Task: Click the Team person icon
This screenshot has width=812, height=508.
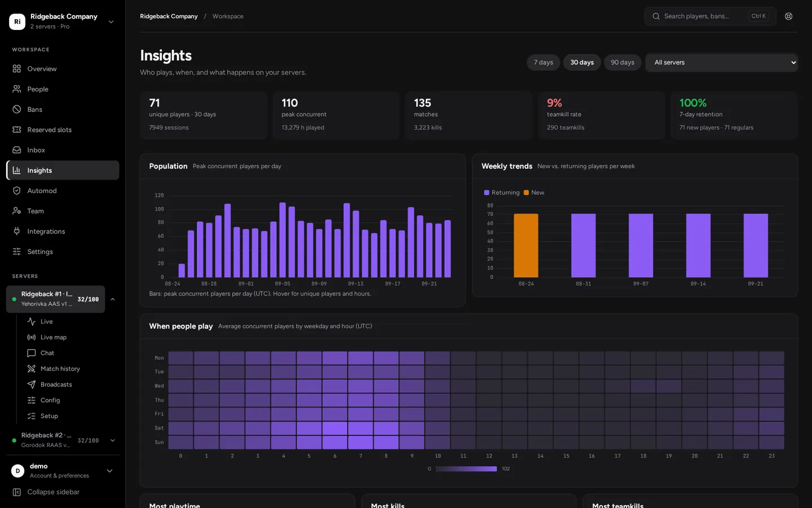Action: [17, 211]
